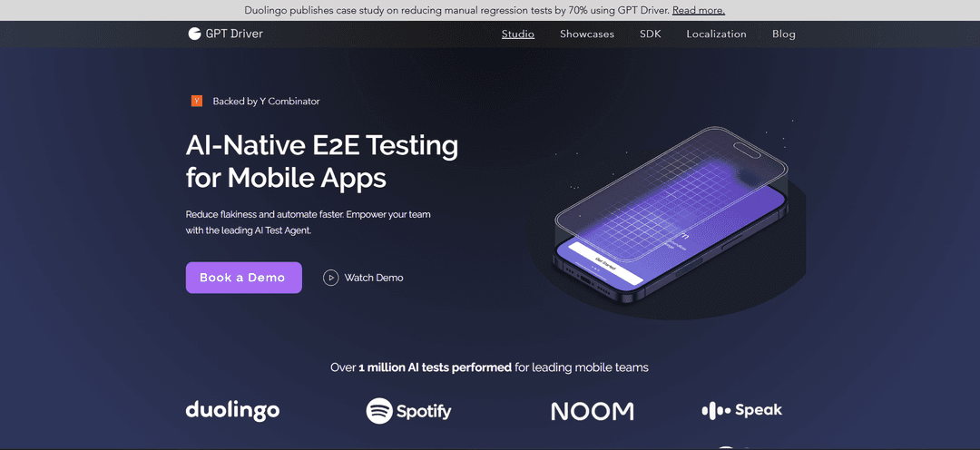Click the Book a Demo button
This screenshot has height=450, width=980.
243,278
